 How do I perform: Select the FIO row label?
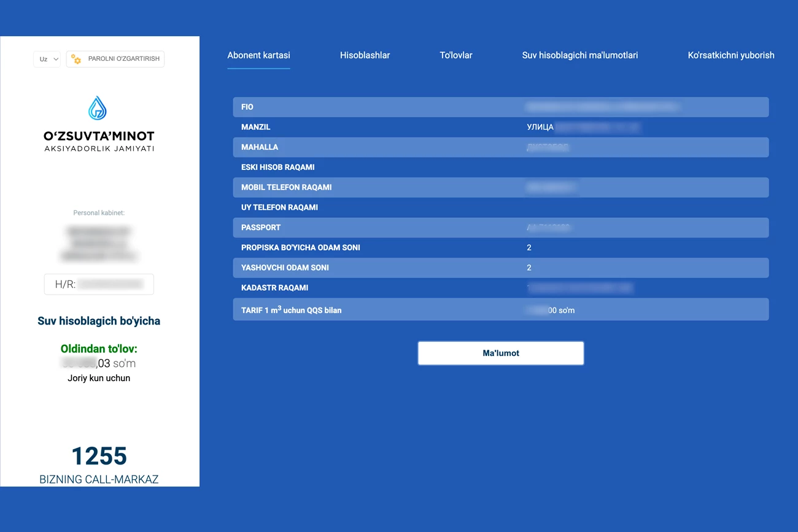(x=247, y=107)
